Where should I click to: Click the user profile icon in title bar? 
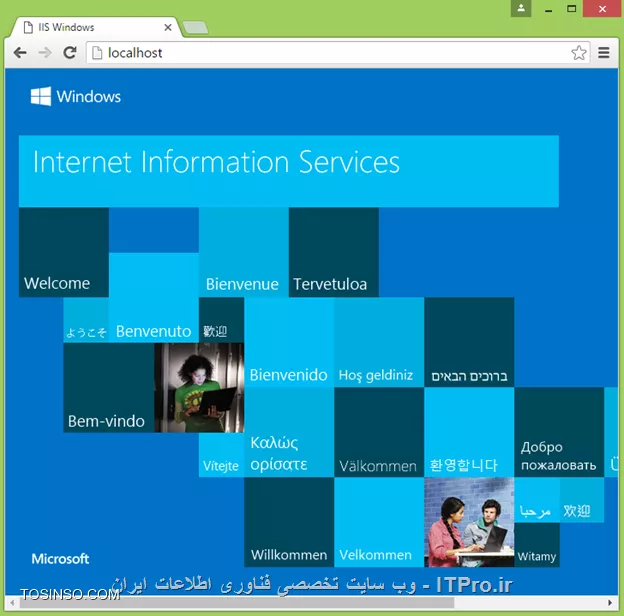(x=521, y=8)
